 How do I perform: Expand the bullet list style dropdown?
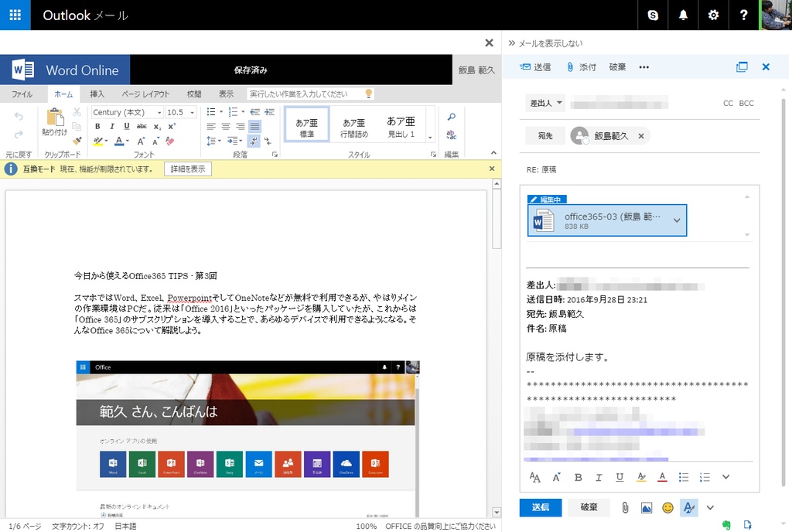coord(221,111)
